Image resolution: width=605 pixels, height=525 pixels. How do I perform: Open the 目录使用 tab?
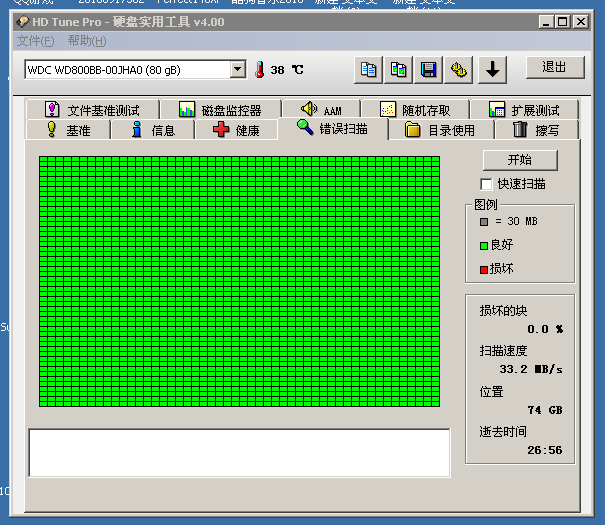pos(441,130)
